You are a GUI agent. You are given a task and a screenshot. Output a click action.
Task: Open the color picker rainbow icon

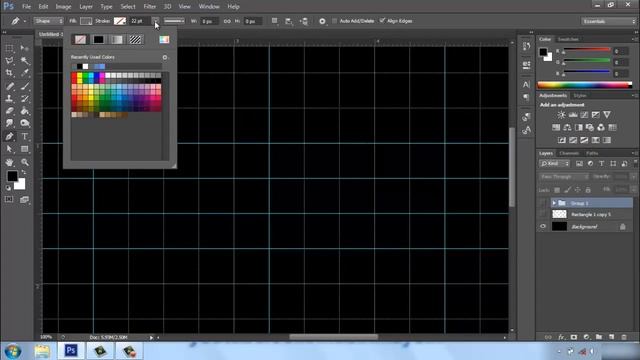point(164,40)
